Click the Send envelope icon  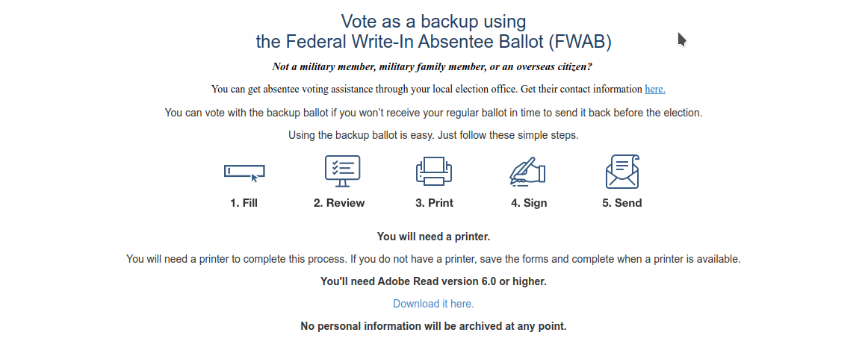622,172
